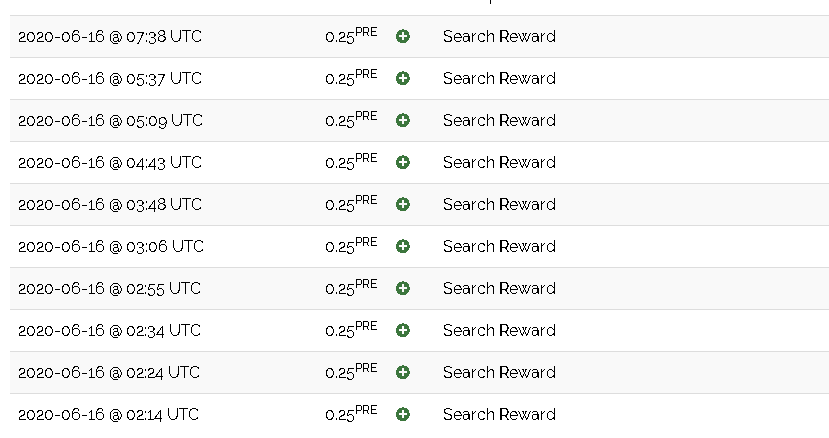This screenshot has height=438, width=829.
Task: Click 0.25 PRE amount in 03:48 row
Action: point(351,203)
